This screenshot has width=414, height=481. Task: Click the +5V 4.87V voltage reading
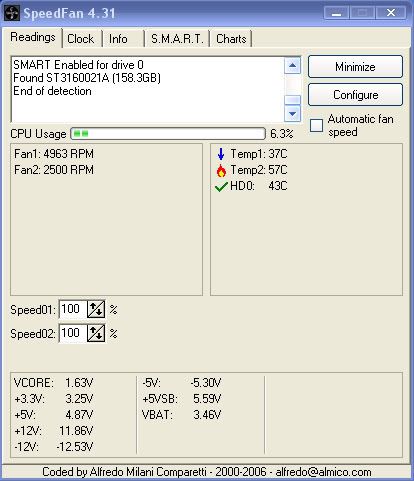[53, 415]
